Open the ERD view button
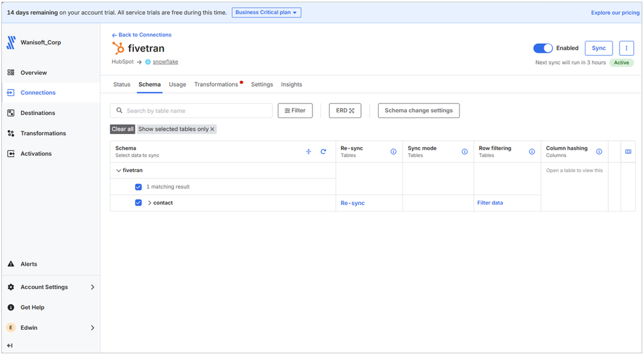This screenshot has height=355, width=644. [x=345, y=111]
